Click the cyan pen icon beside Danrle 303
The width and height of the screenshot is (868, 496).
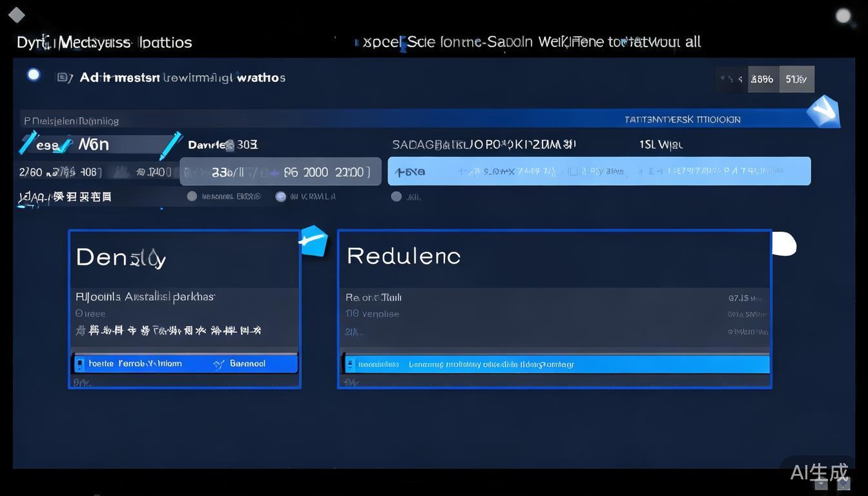pos(170,145)
